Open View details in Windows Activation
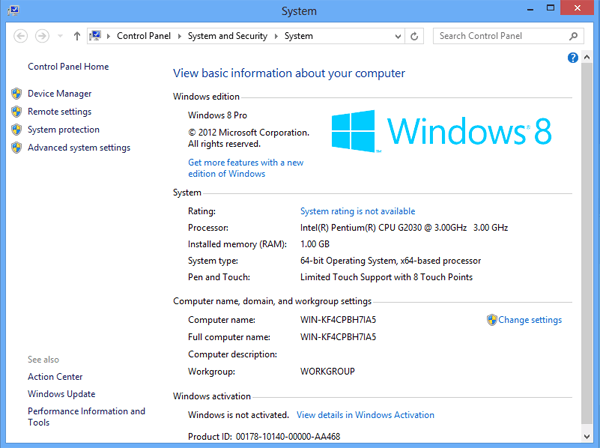This screenshot has height=448, width=600. [x=365, y=415]
